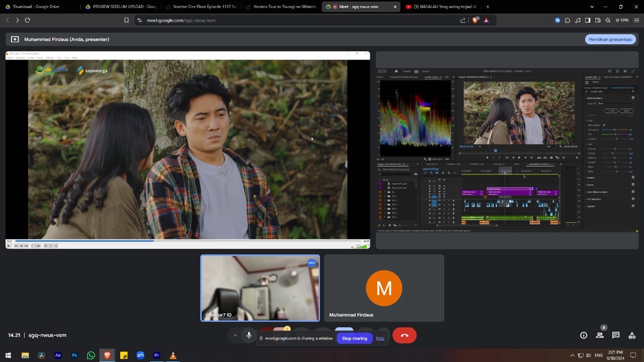Seek on the VLC progress bar
The image size is (644, 362).
[187, 241]
